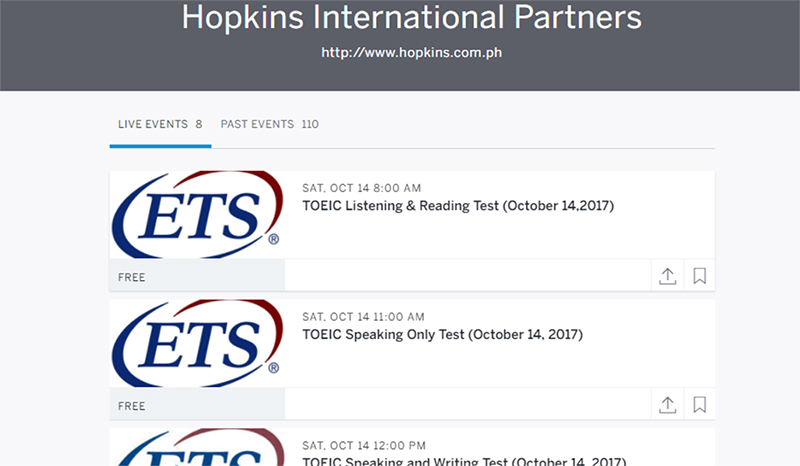Open TOEIC Speaking and Writing Test event title
The width and height of the screenshot is (800, 466).
tap(464, 461)
